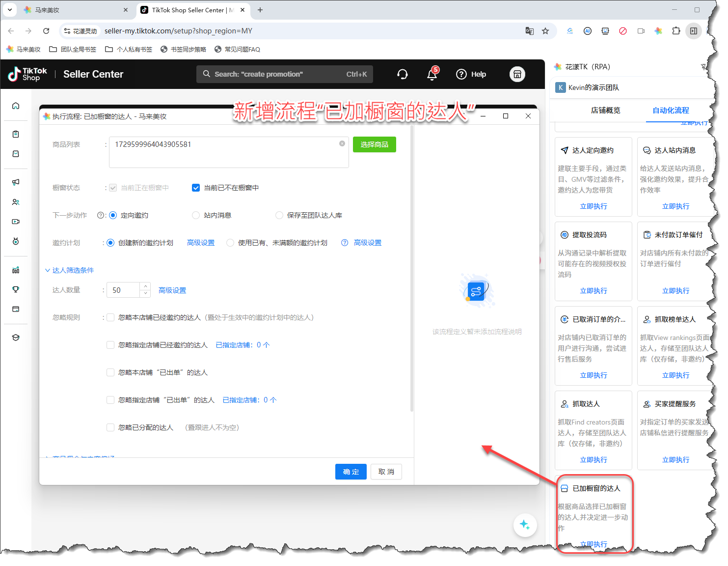This screenshot has height=566, width=728.
Task: Click the notification bell icon
Action: 432,75
